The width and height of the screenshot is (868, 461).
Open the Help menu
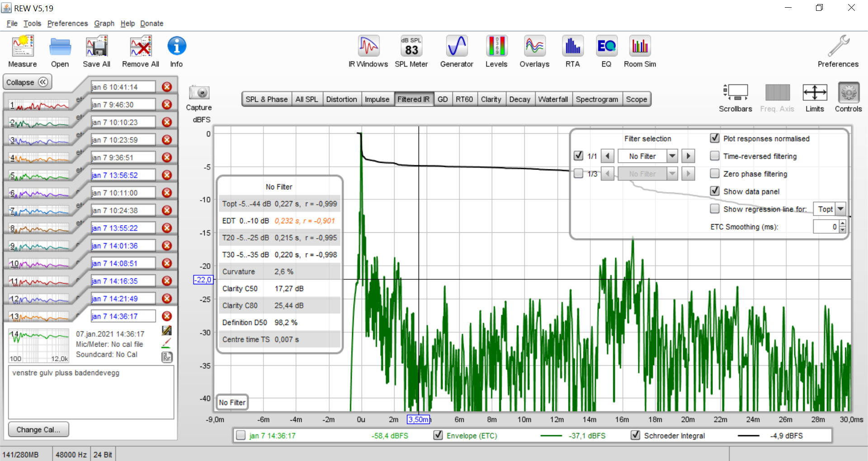click(x=127, y=24)
